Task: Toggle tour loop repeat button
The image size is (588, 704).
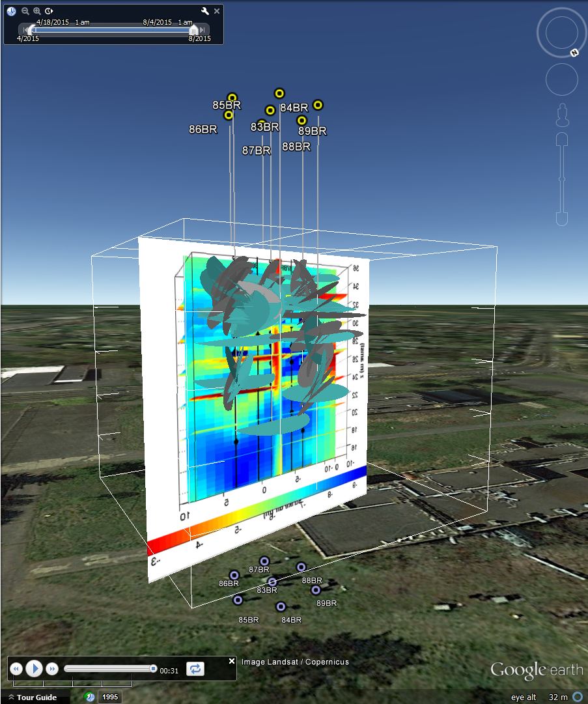Action: pyautogui.click(x=195, y=669)
